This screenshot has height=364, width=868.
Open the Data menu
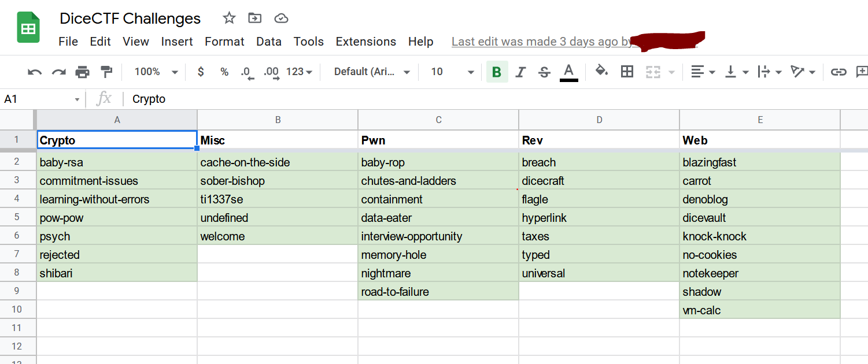pos(269,42)
